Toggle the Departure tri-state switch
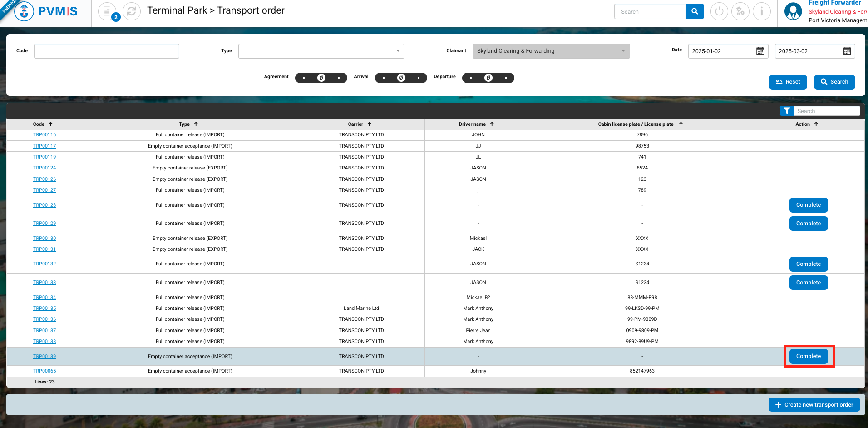 (488, 78)
